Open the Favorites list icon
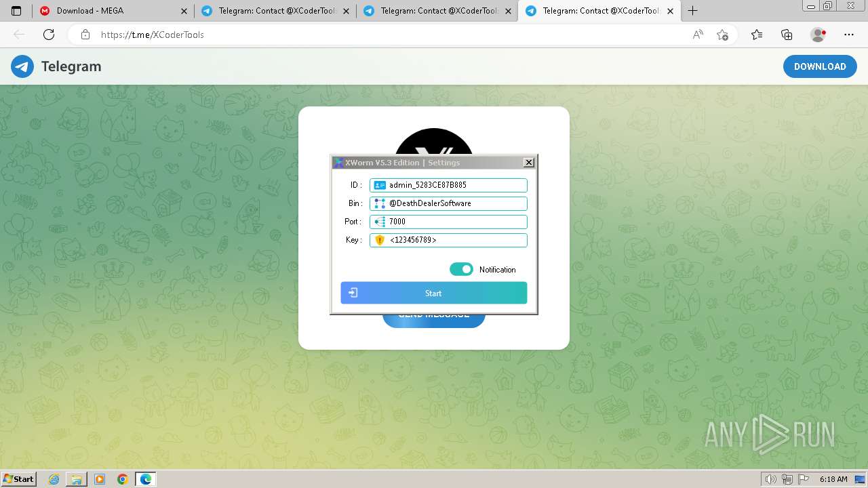 coord(757,35)
